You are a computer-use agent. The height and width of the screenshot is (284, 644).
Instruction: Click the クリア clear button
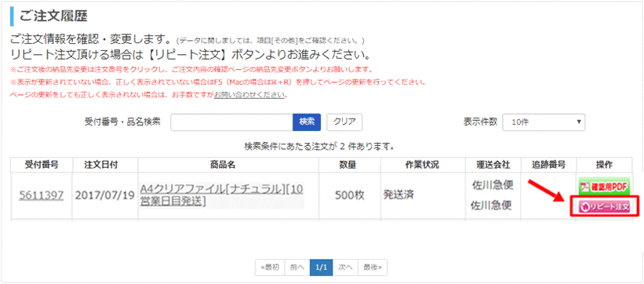point(344,122)
